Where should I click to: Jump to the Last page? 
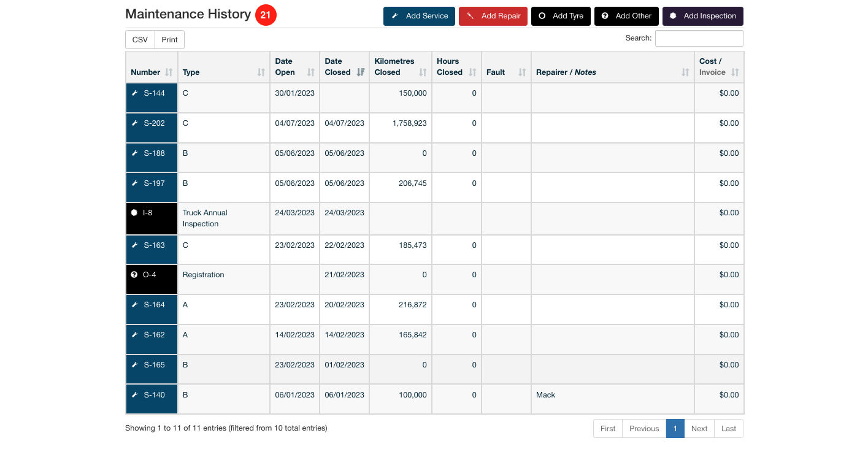point(728,428)
